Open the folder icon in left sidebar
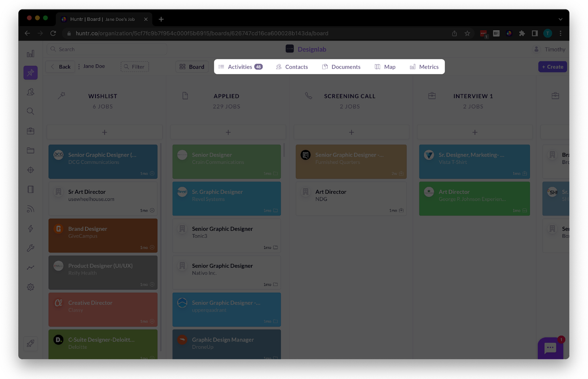 31,150
